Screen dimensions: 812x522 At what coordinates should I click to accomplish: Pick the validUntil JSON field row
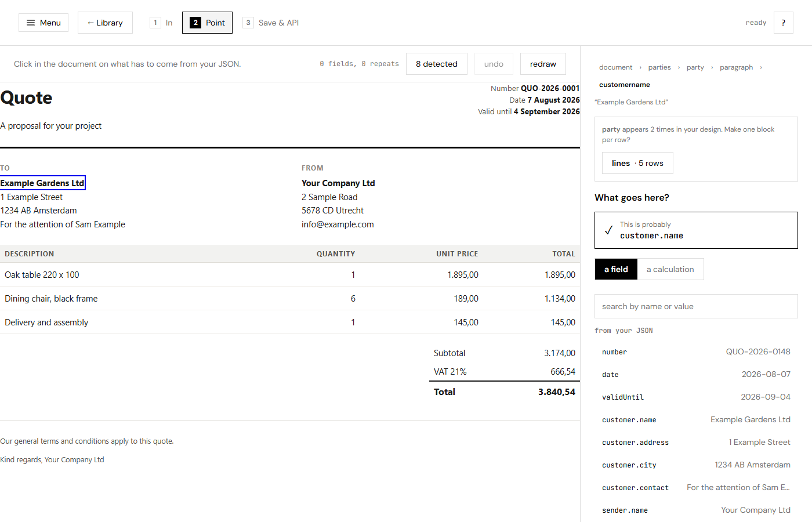pyautogui.click(x=696, y=397)
